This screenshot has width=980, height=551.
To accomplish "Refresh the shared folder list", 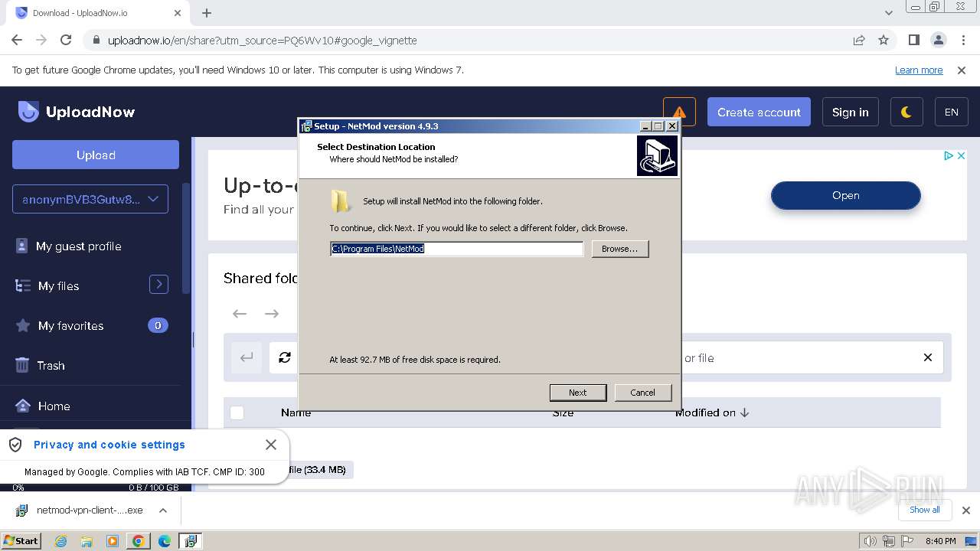I will [x=285, y=357].
